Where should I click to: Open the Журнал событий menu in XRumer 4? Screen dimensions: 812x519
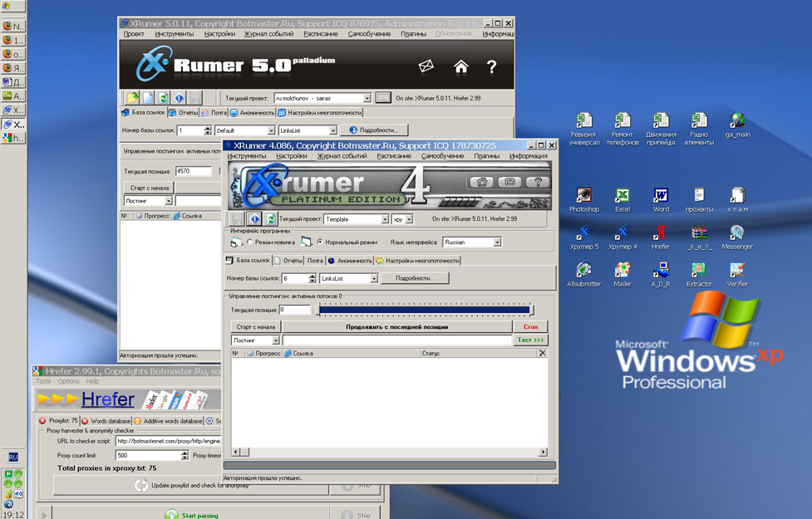(x=342, y=156)
